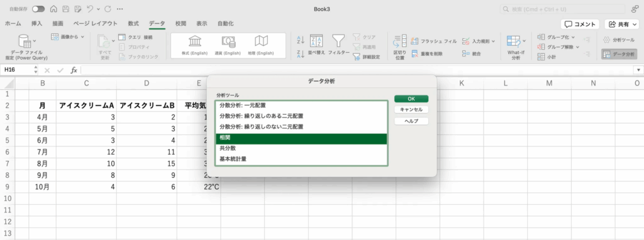Select the 通貨 (English) data type
644x240 pixels.
[x=228, y=45]
